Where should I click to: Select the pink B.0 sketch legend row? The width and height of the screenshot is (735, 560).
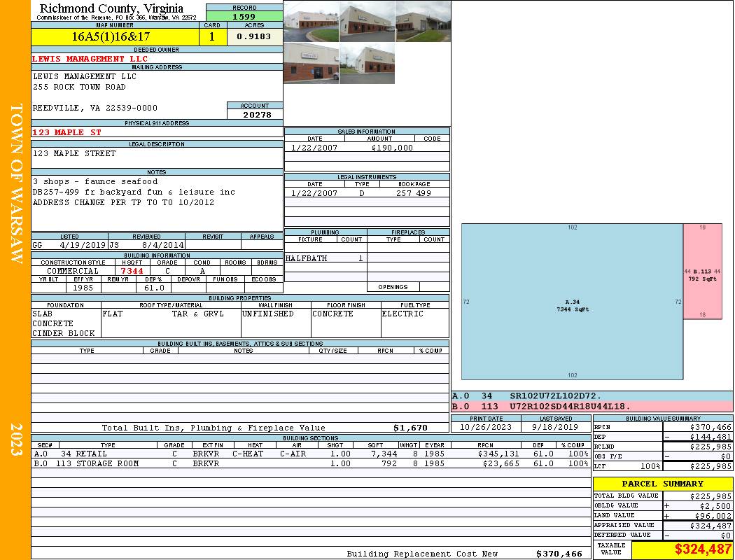tap(591, 406)
